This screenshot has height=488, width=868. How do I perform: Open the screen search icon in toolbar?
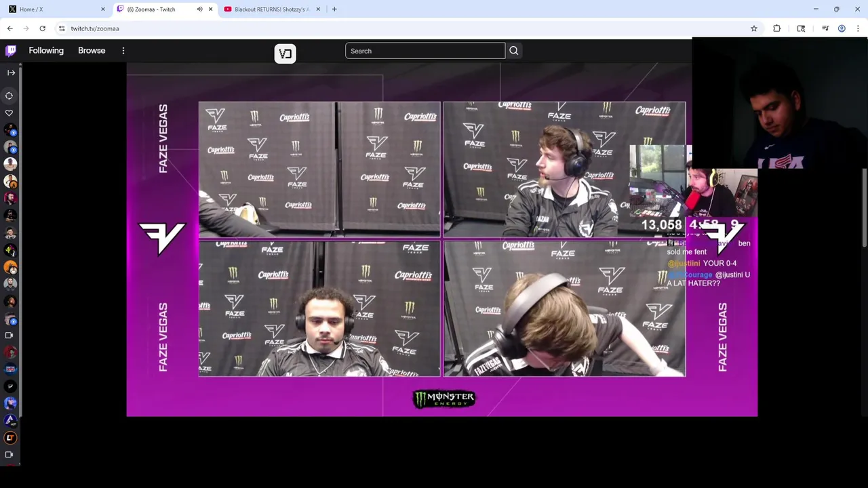[801, 28]
